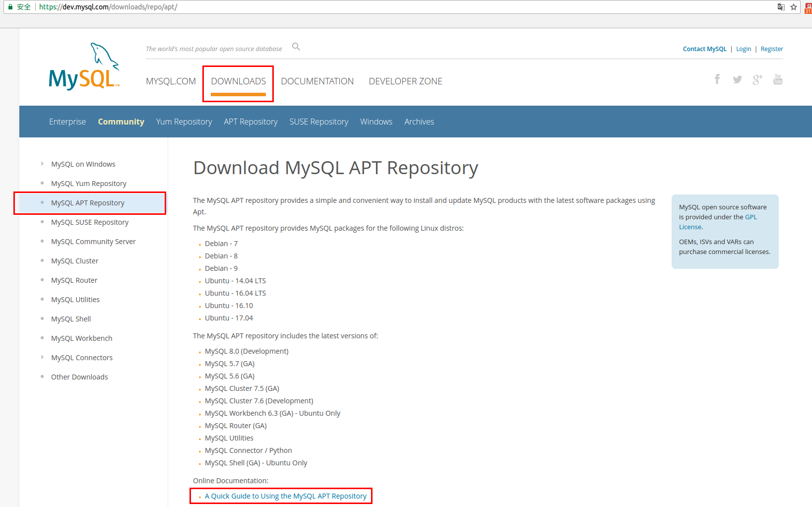Select Enterprise in the blue navigation bar
Screen dimensions: 812x507
point(67,122)
